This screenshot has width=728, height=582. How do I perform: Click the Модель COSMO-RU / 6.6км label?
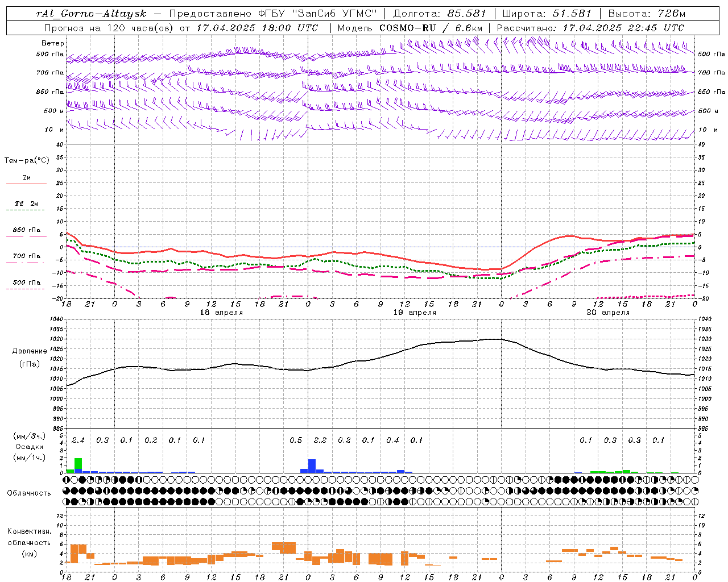point(410,28)
